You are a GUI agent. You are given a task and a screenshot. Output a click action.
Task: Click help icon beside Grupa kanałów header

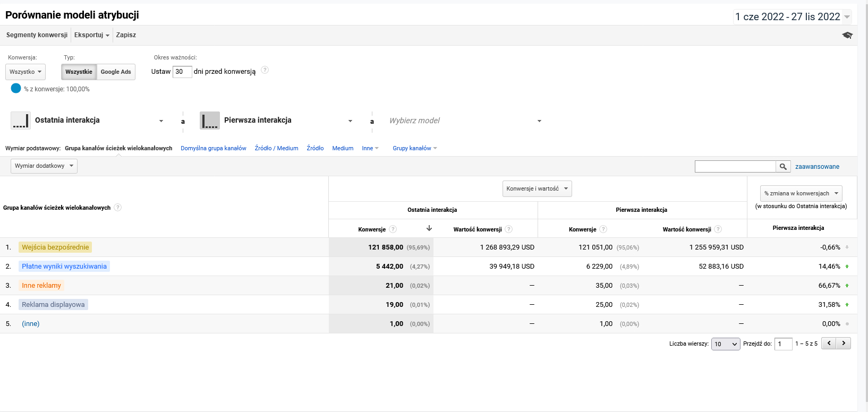[x=118, y=208]
